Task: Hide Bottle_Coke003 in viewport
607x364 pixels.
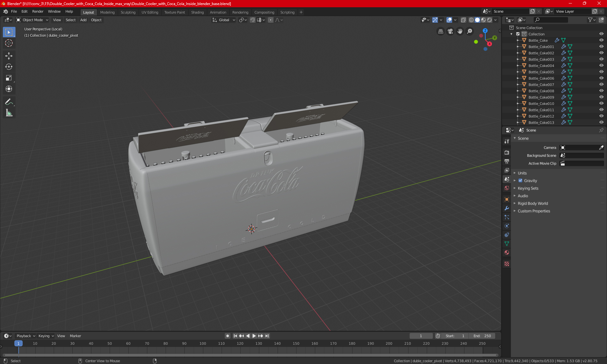Action: point(601,59)
